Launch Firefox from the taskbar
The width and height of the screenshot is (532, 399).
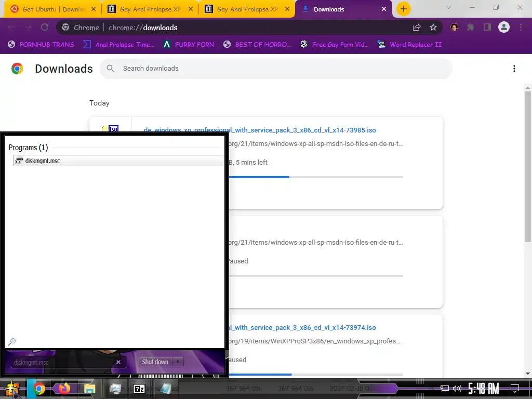coord(64,389)
